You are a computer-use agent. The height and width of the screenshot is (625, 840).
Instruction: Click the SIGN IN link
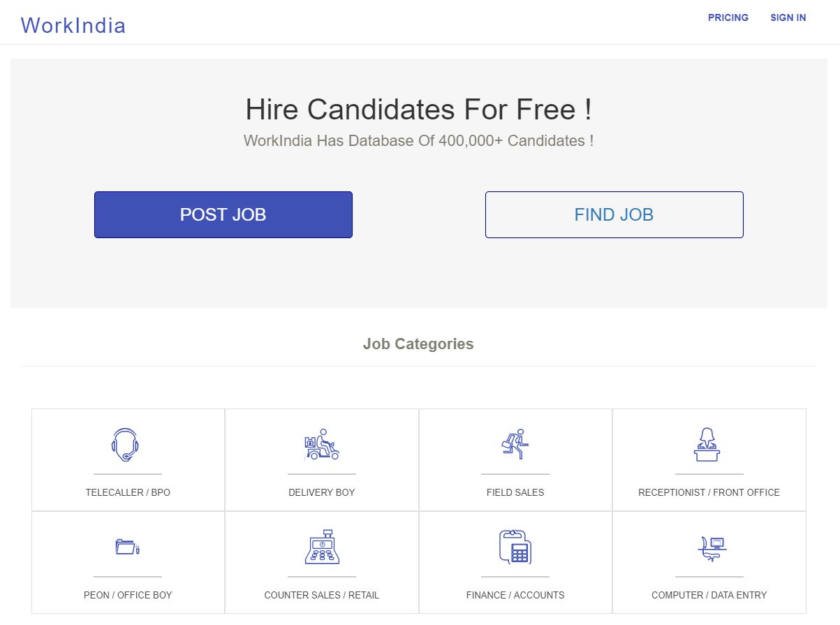click(788, 17)
